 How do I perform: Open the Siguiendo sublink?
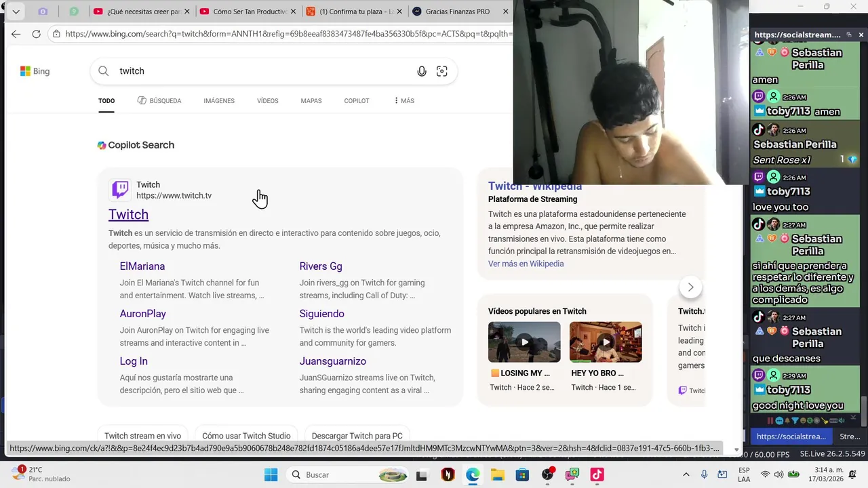coord(322,314)
